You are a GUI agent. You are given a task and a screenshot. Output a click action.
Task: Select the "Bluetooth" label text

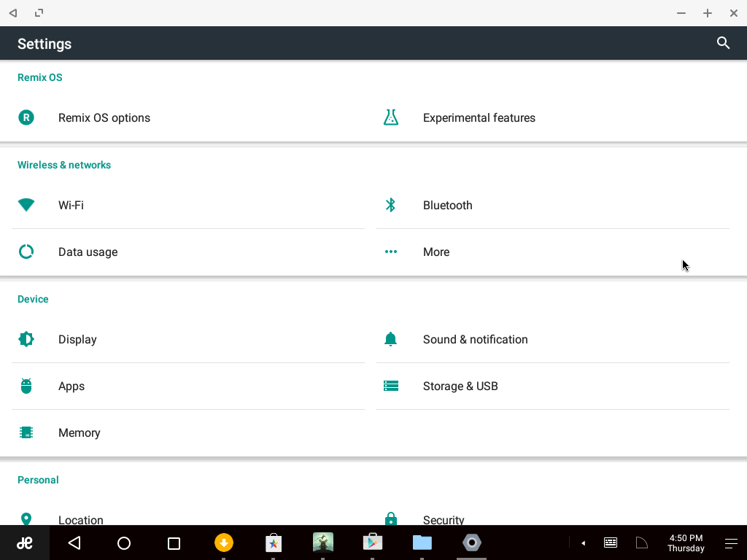click(x=447, y=205)
